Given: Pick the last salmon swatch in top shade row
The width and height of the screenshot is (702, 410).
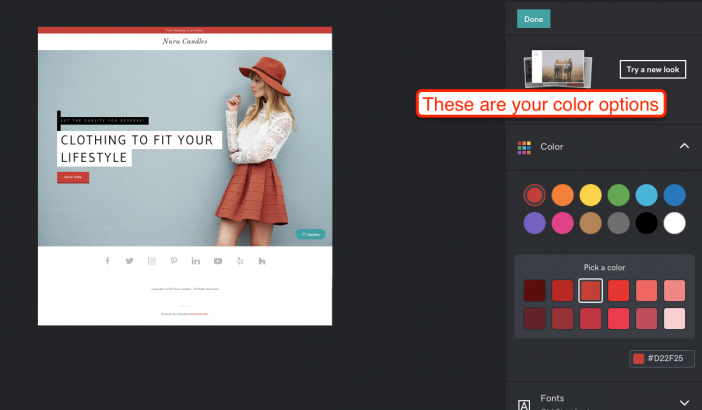Looking at the screenshot, I should point(674,290).
